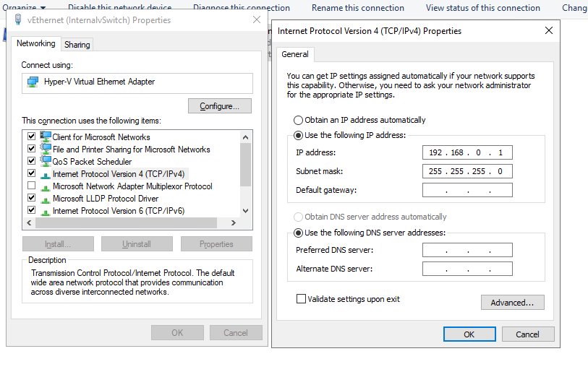
Task: Select Client for Microsoft Networks row text
Action: tap(101, 137)
